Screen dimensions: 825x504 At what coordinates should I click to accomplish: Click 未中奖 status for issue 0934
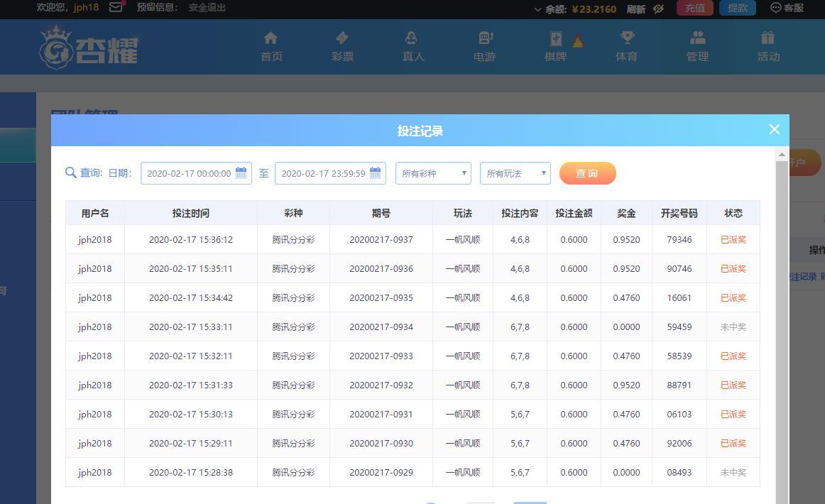[x=733, y=327]
